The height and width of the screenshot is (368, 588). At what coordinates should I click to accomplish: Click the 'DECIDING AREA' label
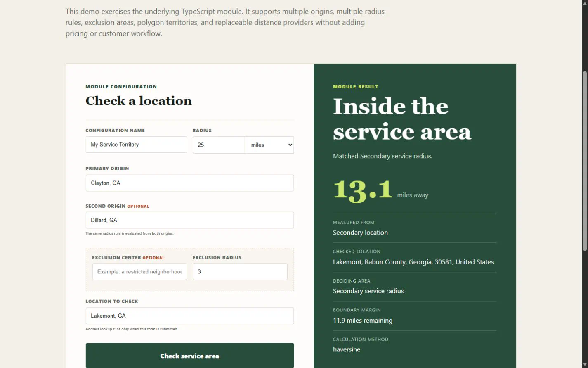pyautogui.click(x=352, y=281)
